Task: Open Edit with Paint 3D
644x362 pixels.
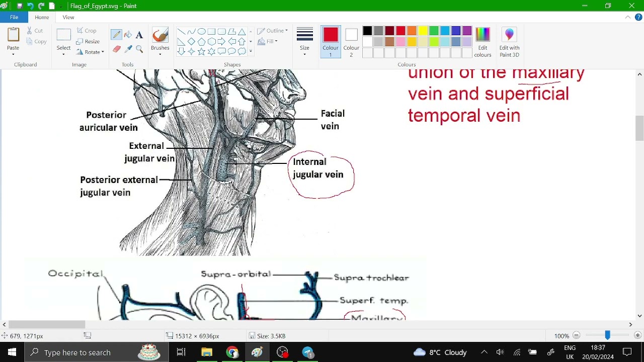Action: [509, 42]
